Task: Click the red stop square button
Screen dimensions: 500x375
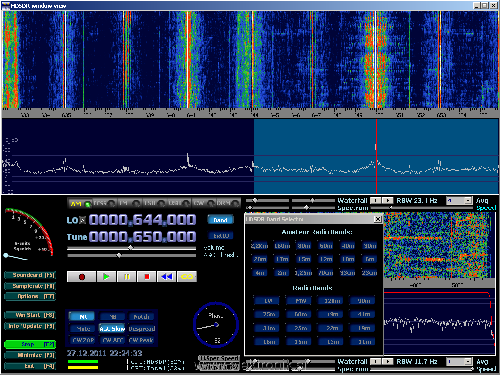Action: point(147,277)
